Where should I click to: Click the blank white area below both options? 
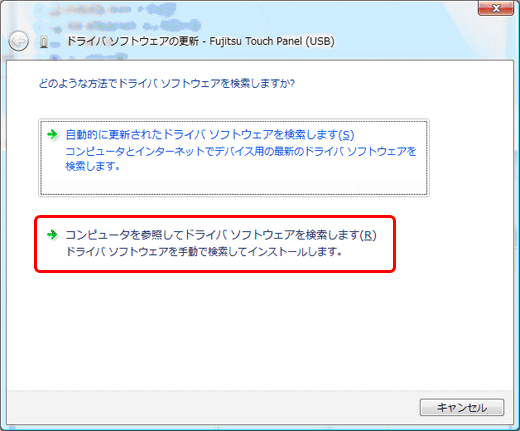(x=260, y=330)
